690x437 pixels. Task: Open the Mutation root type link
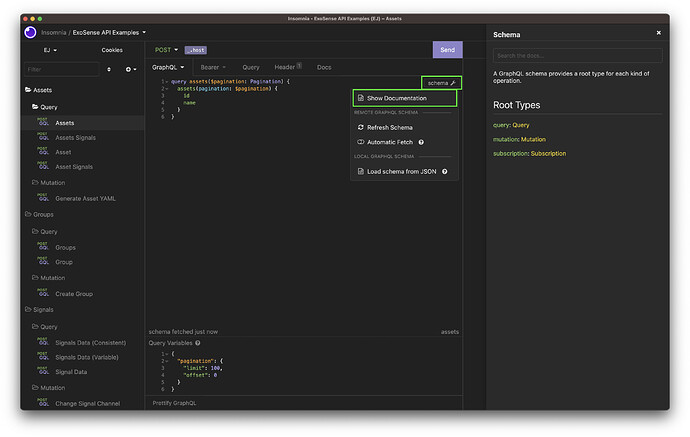[x=533, y=139]
